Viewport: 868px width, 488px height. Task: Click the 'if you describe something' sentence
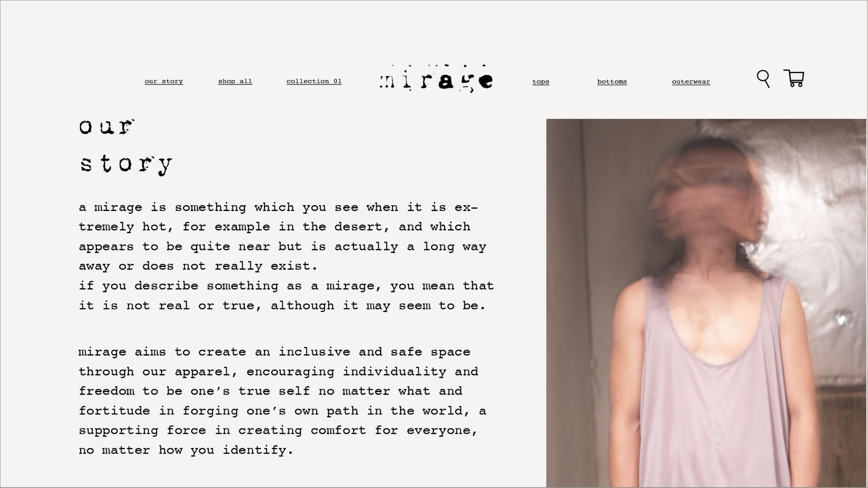point(287,296)
